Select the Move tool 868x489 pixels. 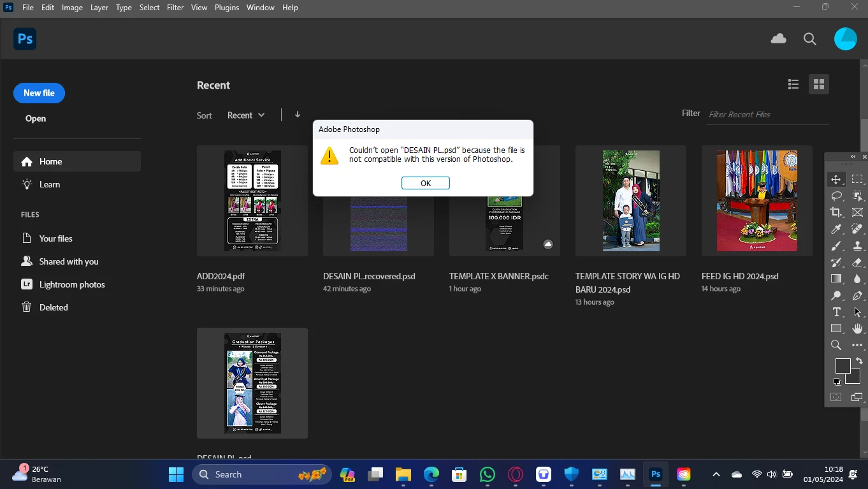point(835,179)
